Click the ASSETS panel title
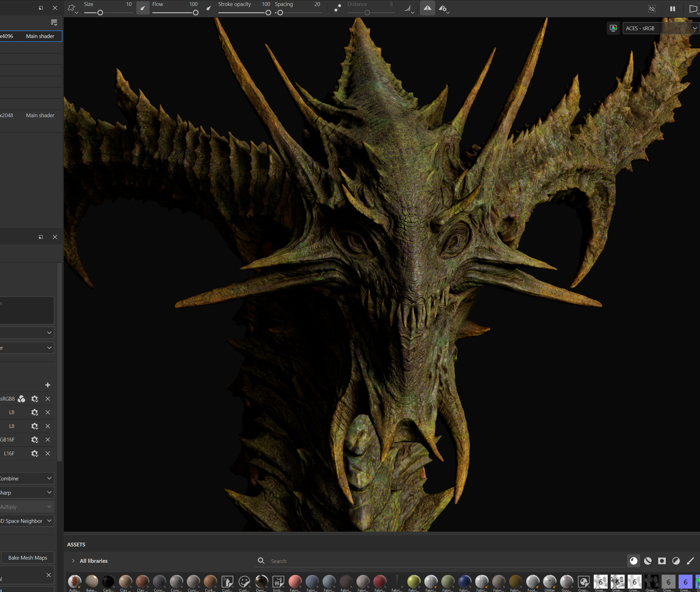The image size is (700, 592). (x=76, y=544)
